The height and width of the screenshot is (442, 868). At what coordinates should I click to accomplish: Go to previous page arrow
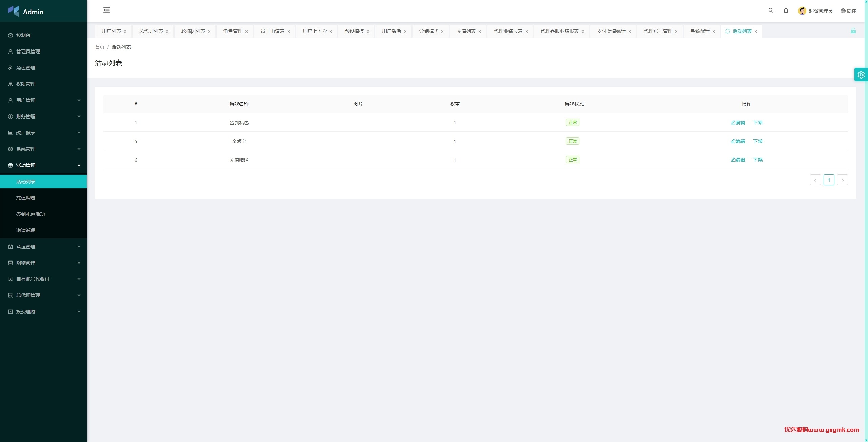point(815,180)
